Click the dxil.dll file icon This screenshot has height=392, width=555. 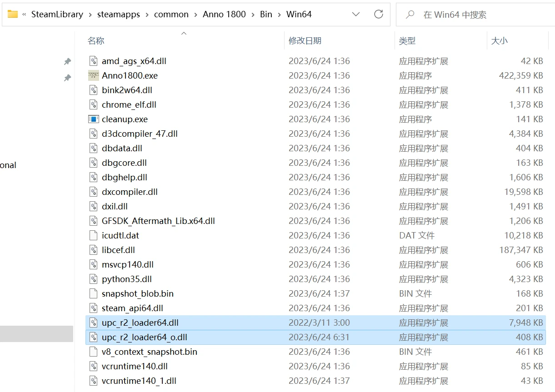pyautogui.click(x=93, y=207)
